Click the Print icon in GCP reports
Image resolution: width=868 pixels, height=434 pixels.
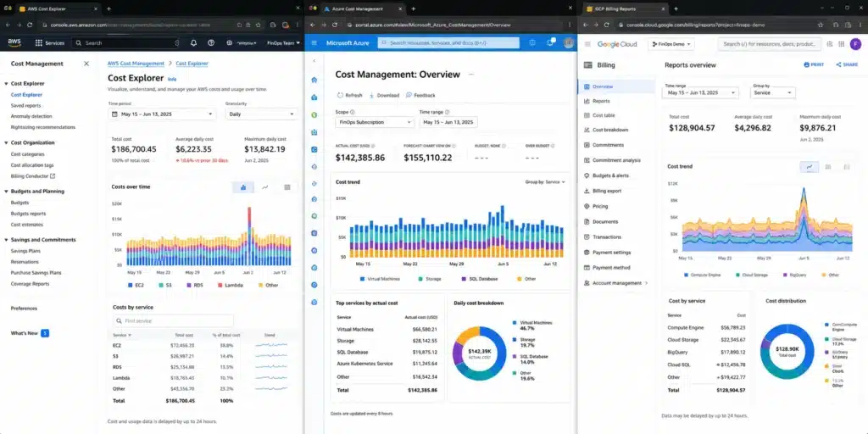coord(807,64)
